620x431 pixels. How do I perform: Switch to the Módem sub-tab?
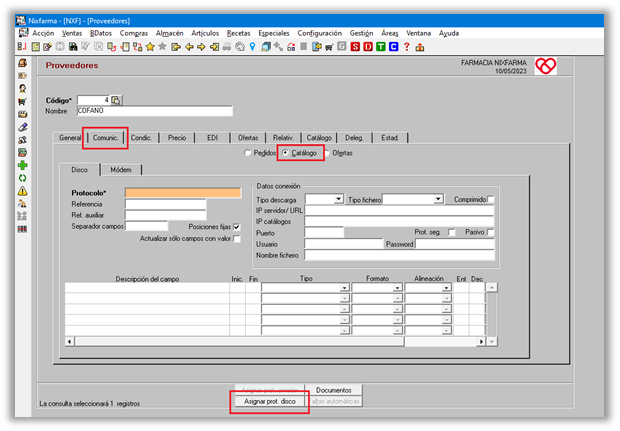(x=121, y=170)
